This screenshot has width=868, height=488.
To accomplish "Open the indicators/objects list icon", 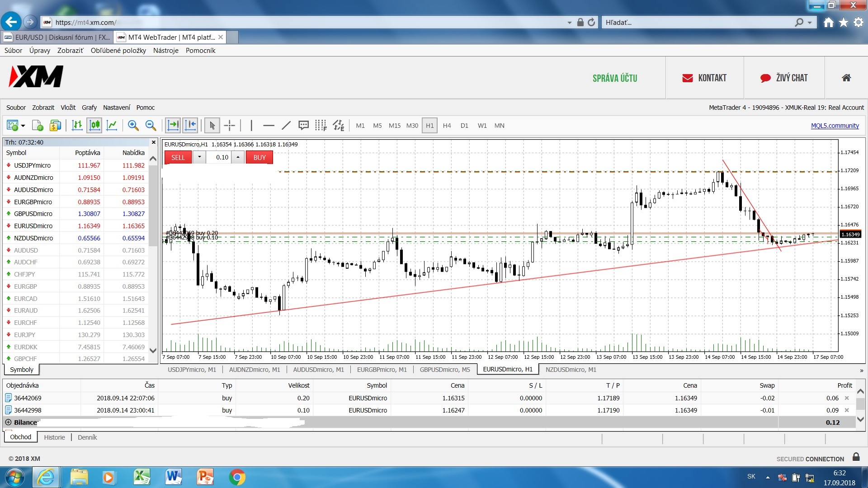I will [x=339, y=126].
